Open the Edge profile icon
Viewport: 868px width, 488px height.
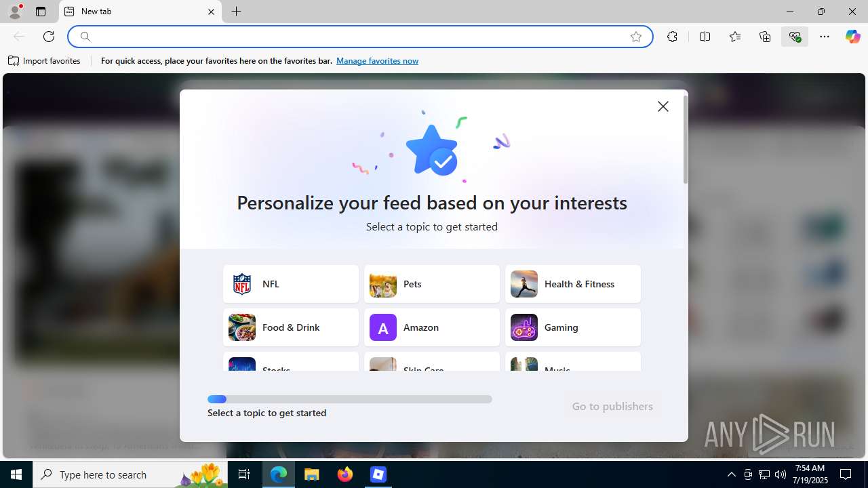[15, 12]
